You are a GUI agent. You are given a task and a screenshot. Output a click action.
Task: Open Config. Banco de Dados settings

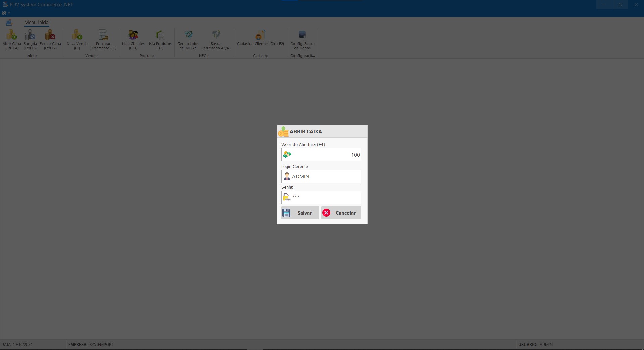click(302, 35)
